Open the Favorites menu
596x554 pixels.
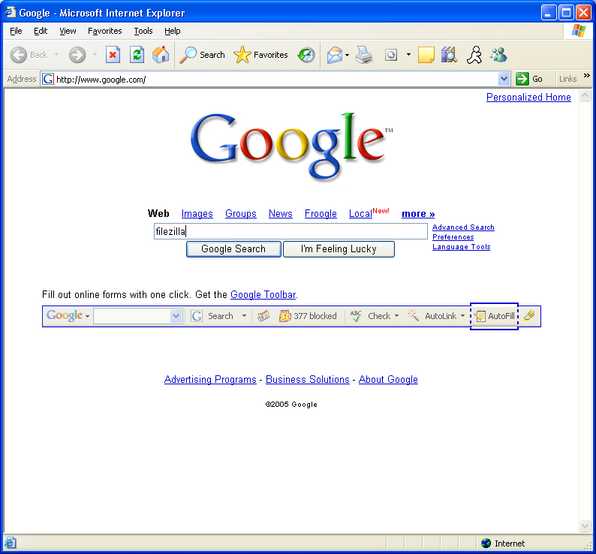[105, 31]
